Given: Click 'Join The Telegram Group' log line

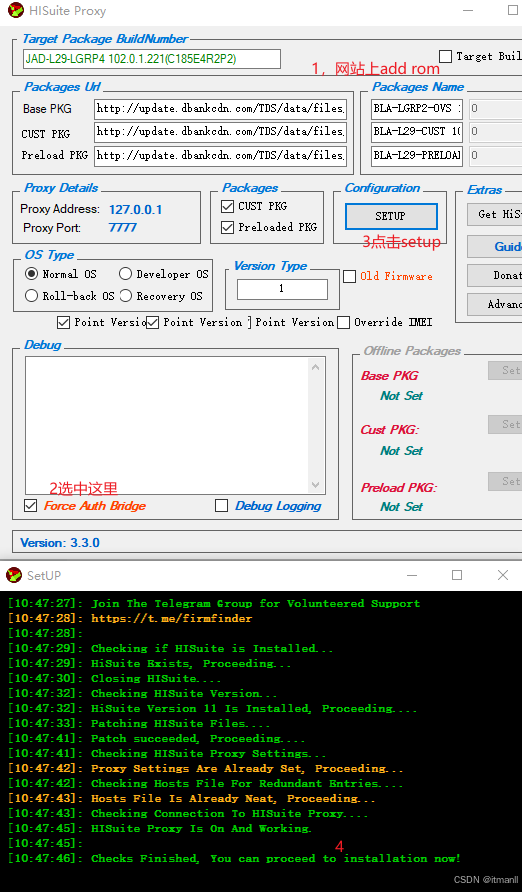Looking at the screenshot, I should [255, 604].
